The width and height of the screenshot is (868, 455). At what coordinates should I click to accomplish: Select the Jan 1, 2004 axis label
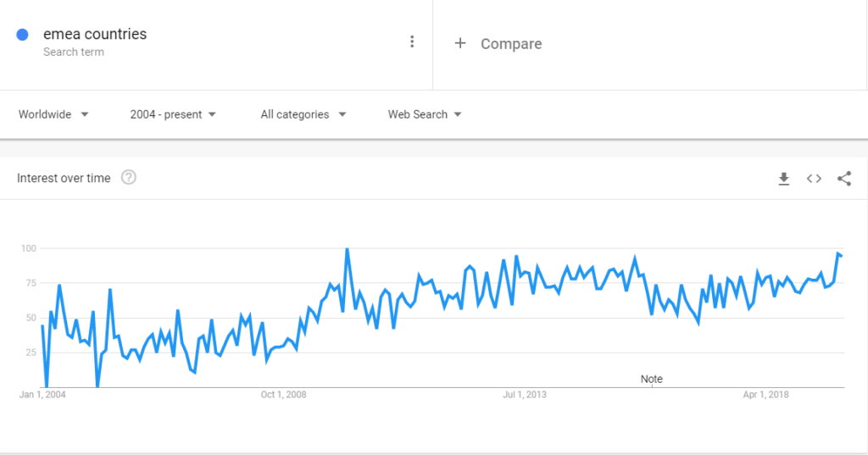[x=42, y=395]
